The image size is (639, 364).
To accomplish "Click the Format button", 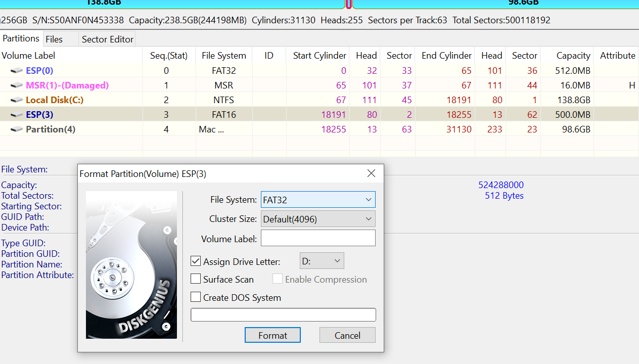I will click(272, 335).
